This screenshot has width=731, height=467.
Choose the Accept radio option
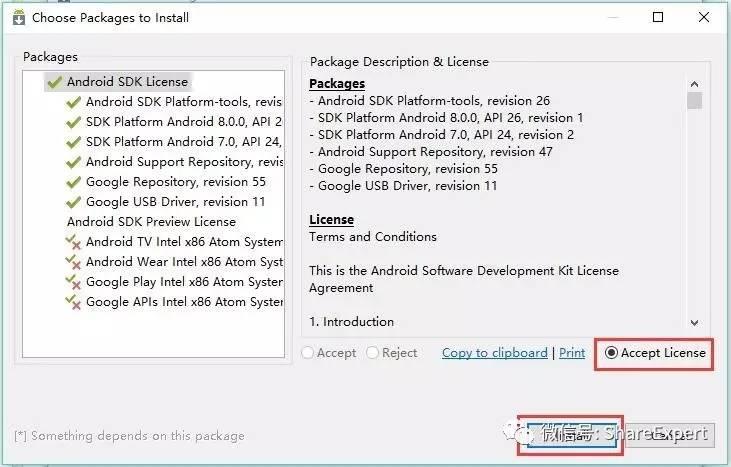[x=308, y=353]
